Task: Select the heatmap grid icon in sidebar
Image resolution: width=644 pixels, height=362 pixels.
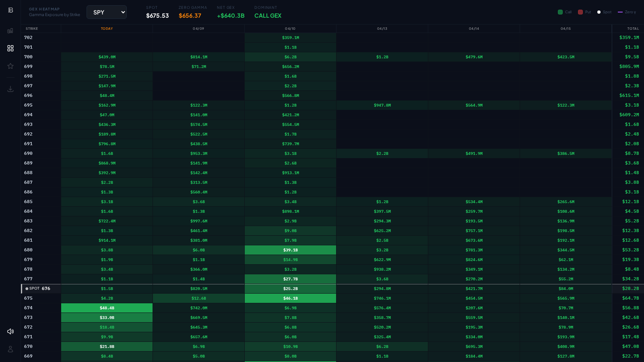Action: (x=10, y=48)
